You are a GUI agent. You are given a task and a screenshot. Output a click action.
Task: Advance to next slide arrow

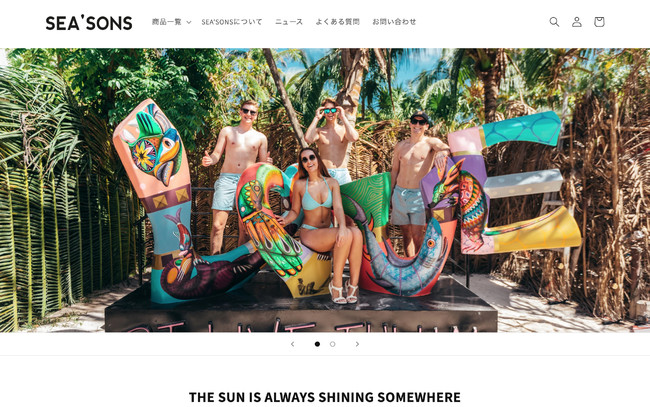(x=357, y=344)
